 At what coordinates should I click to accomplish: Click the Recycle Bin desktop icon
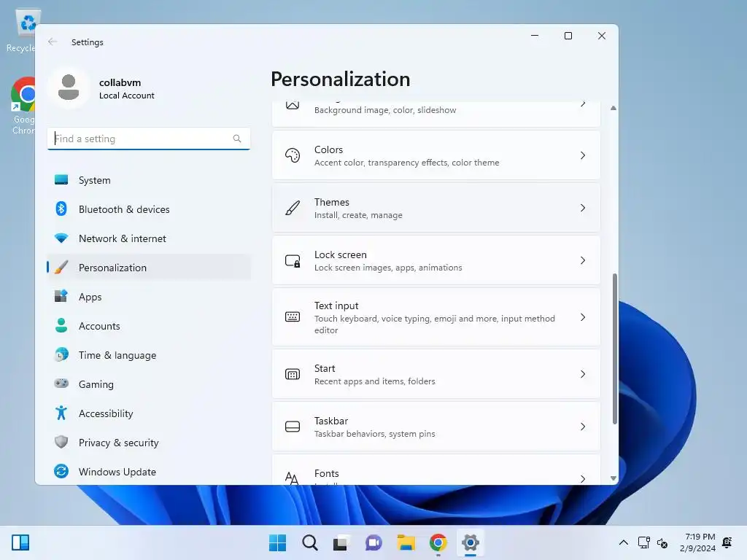coord(25,31)
